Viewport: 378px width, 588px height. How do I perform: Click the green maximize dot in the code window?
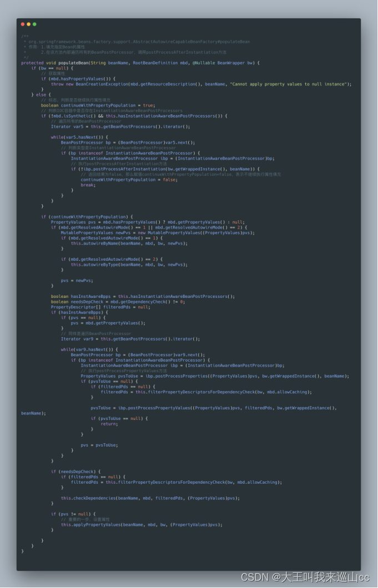[x=34, y=24]
